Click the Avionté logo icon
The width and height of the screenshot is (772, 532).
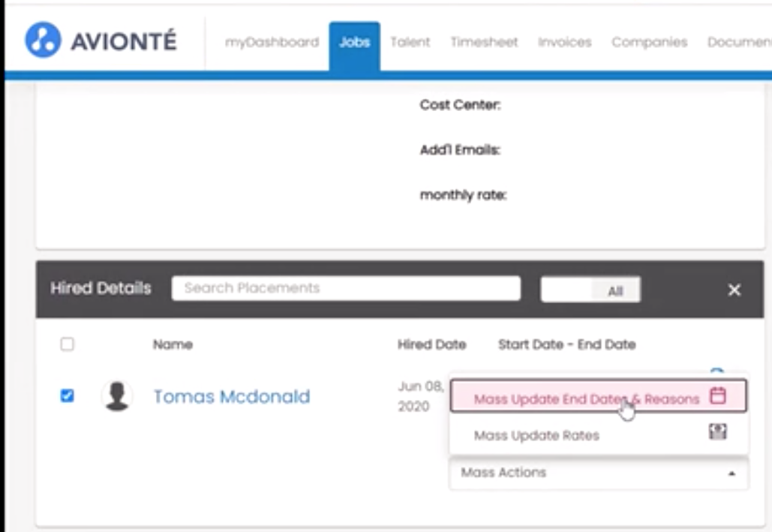43,41
